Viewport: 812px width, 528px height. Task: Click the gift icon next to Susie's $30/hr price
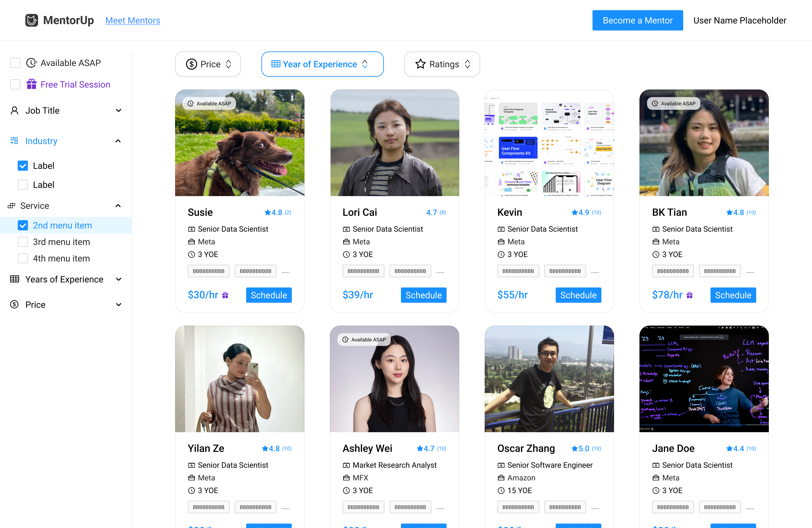point(225,295)
